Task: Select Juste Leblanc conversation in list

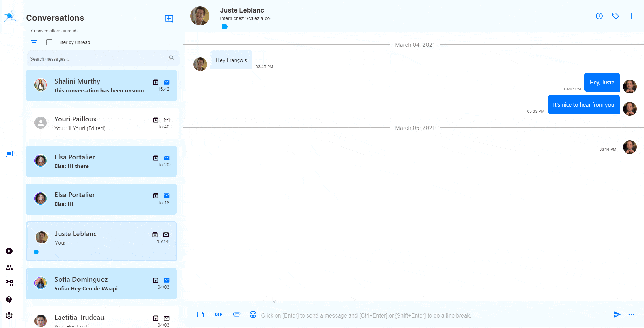Action: [101, 241]
